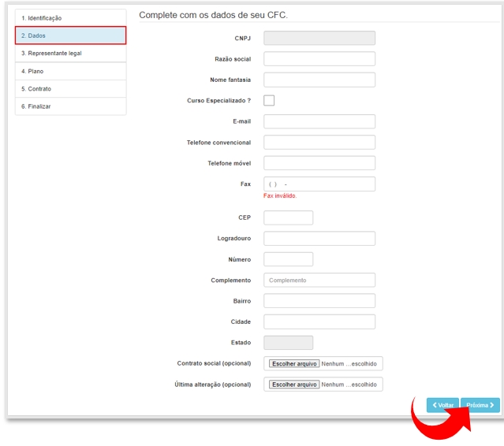Jump to the 6. Finalizar step
504x446 pixels.
point(70,106)
